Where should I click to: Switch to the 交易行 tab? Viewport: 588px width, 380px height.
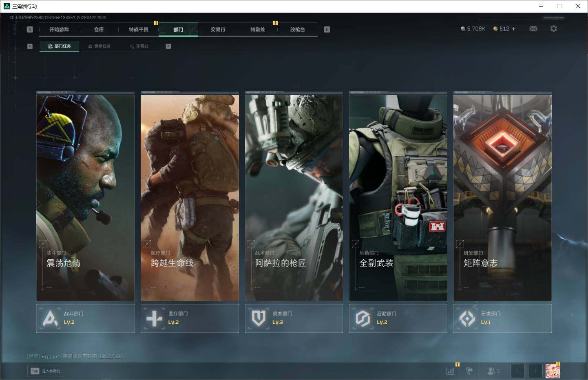tap(218, 29)
